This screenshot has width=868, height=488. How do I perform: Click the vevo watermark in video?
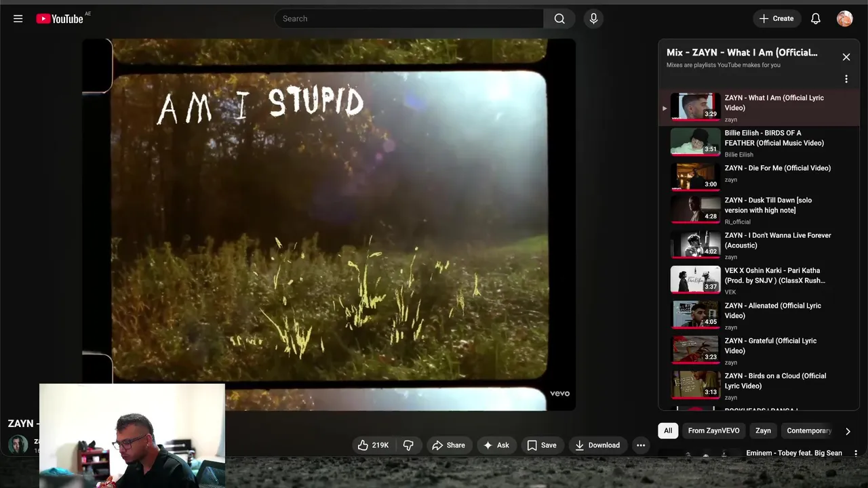point(559,393)
